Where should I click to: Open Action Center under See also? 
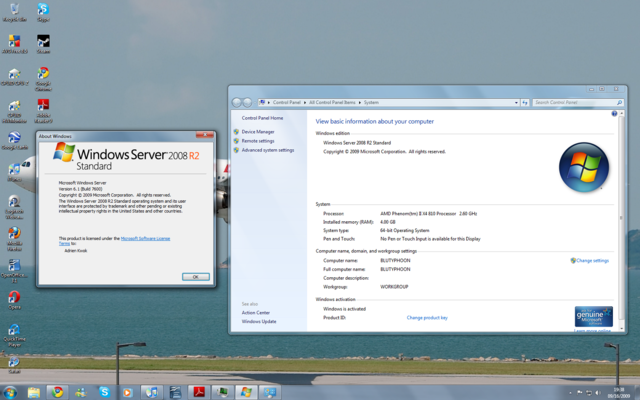[x=256, y=313]
